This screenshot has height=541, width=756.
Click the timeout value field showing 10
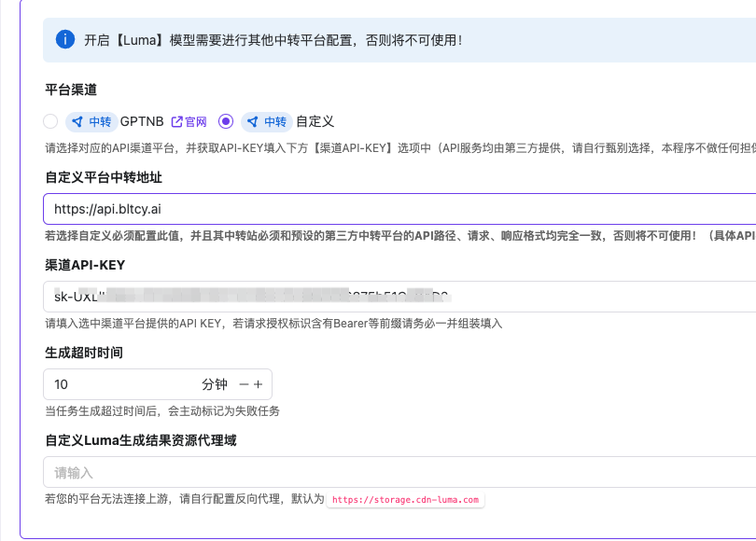pyautogui.click(x=120, y=384)
